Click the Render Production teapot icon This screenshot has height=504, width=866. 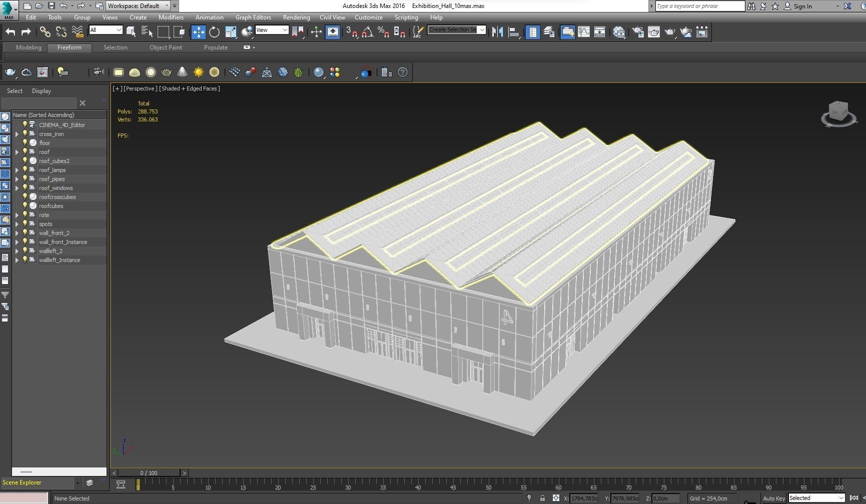[x=670, y=32]
